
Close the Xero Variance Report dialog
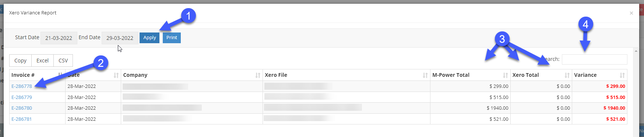click(631, 13)
